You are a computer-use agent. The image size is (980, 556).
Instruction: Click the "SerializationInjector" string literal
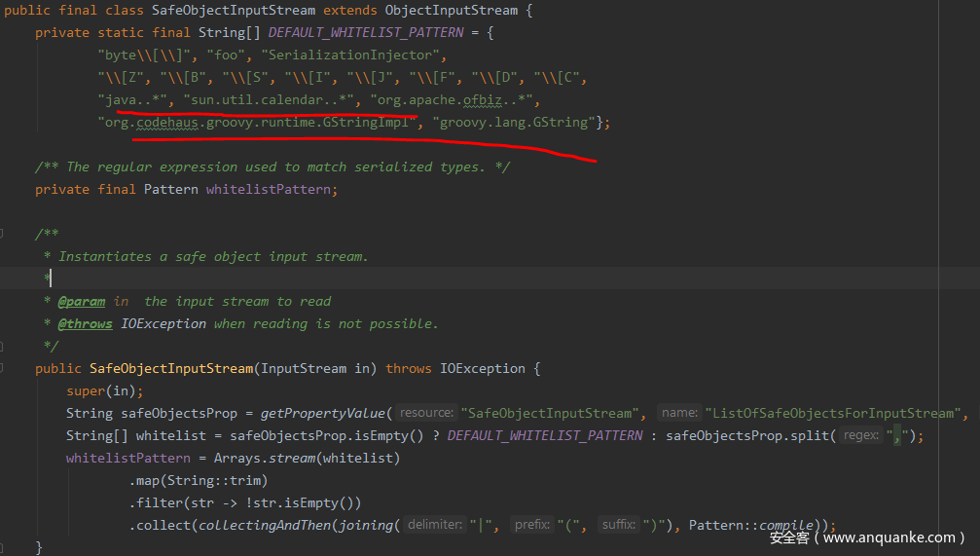(x=350, y=56)
